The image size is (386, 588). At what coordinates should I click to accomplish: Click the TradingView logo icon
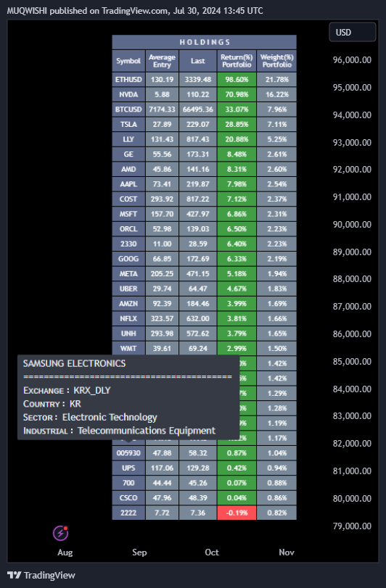(x=15, y=575)
